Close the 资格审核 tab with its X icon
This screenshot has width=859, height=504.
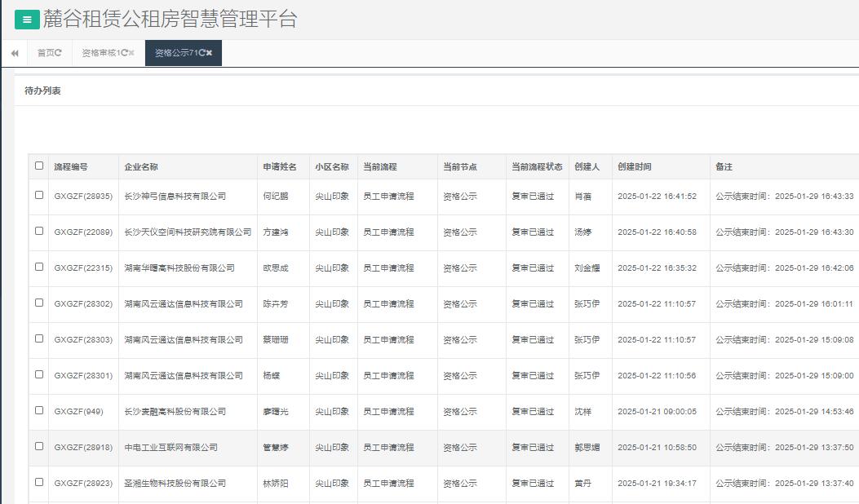point(131,53)
